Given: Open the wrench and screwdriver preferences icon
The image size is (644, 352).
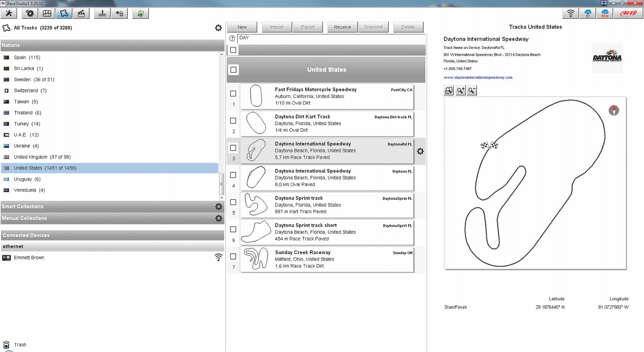Looking at the screenshot, I should pyautogui.click(x=9, y=13).
